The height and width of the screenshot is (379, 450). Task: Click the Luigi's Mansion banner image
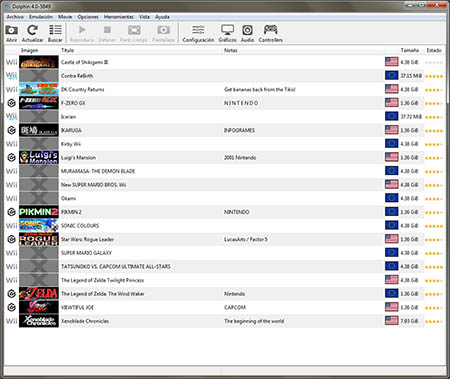tap(39, 157)
